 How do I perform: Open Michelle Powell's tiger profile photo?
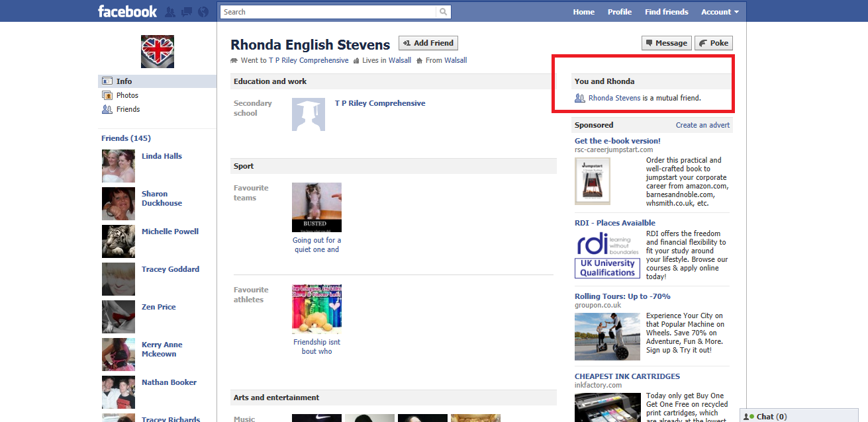[x=119, y=241]
